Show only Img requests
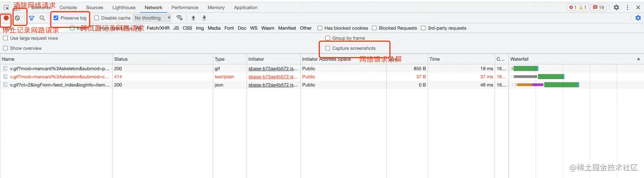644x178 pixels. click(200, 28)
